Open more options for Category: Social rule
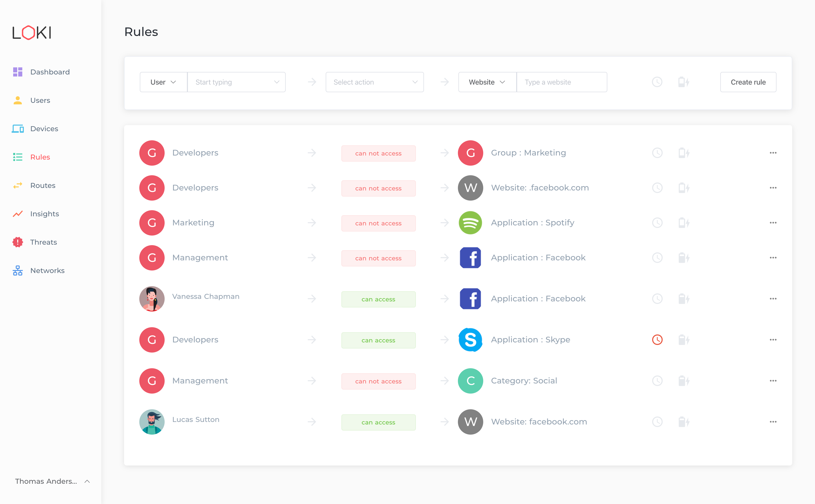 click(x=773, y=381)
